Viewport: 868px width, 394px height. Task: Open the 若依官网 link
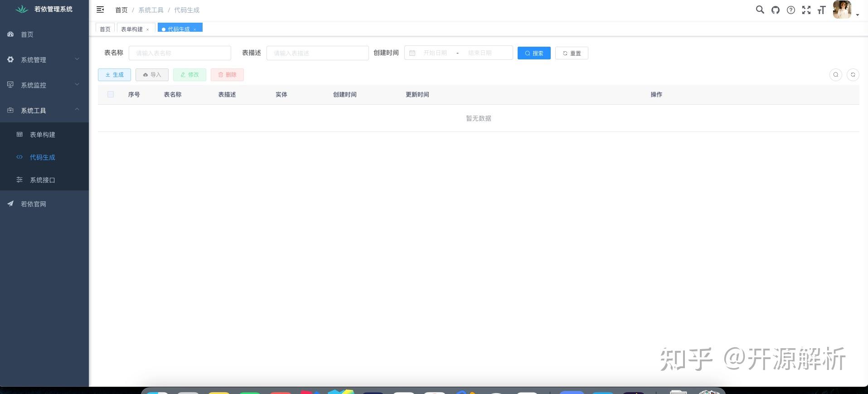(x=44, y=204)
